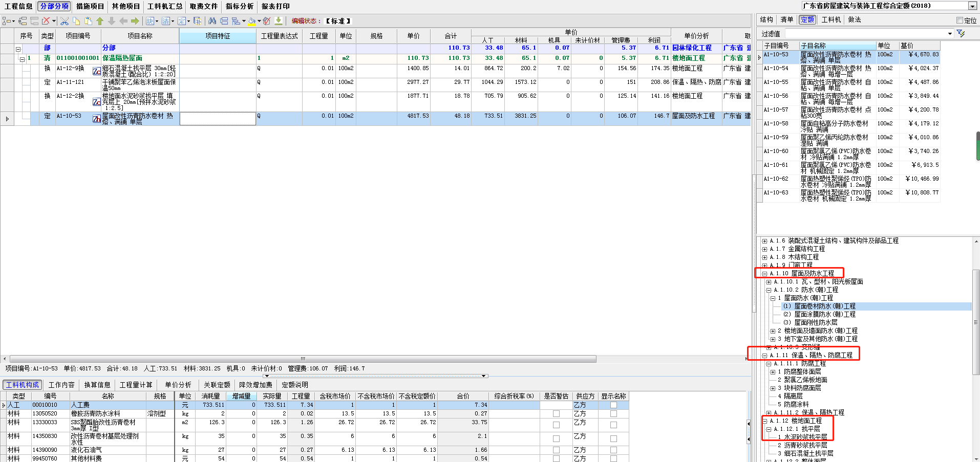Click the scissors Cut icon

(x=65, y=21)
